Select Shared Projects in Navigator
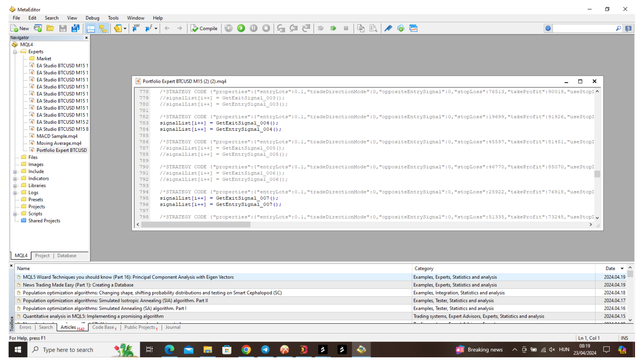Image resolution: width=644 pixels, height=362 pixels. 44,221
